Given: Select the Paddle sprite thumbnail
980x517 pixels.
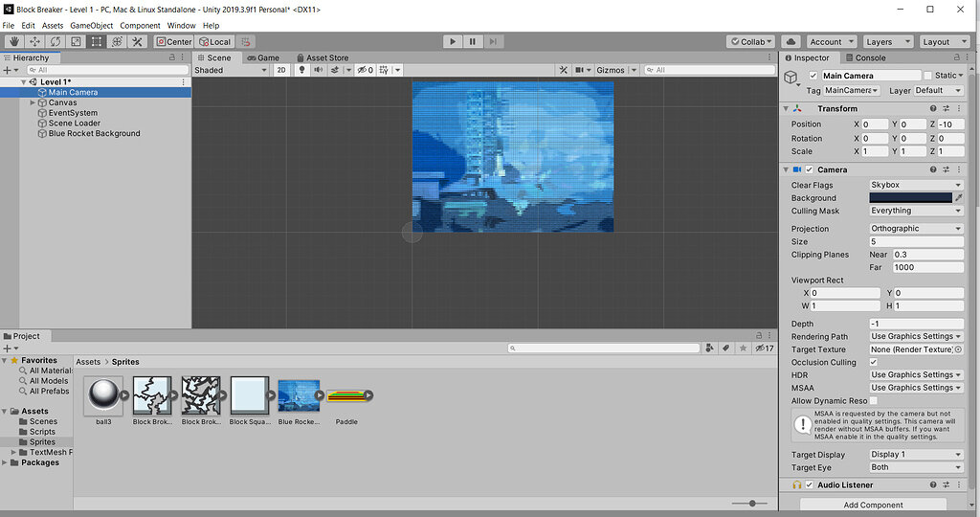Looking at the screenshot, I should [346, 395].
